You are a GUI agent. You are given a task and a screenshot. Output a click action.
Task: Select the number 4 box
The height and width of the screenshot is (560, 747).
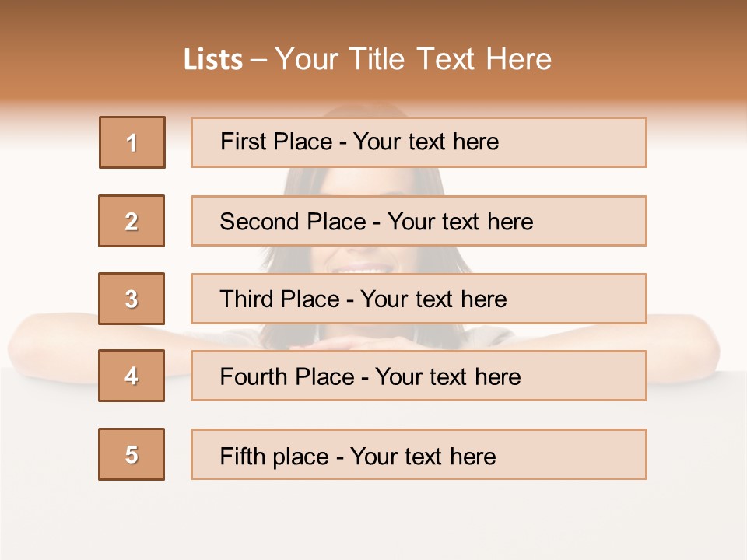coord(132,376)
